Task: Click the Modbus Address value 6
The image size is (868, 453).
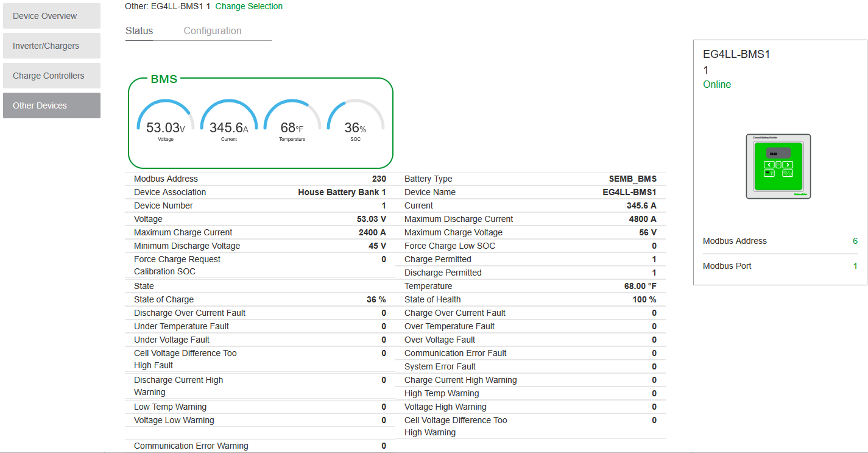Action: pos(855,241)
